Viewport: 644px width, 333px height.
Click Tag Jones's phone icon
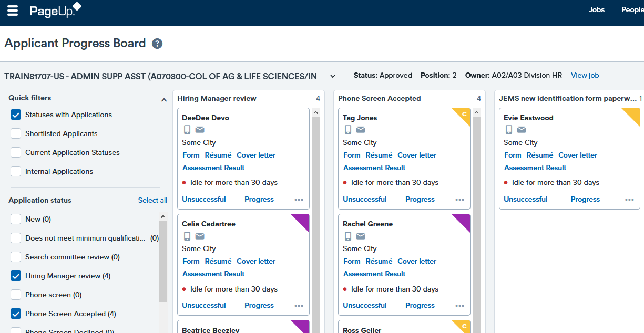tap(347, 130)
